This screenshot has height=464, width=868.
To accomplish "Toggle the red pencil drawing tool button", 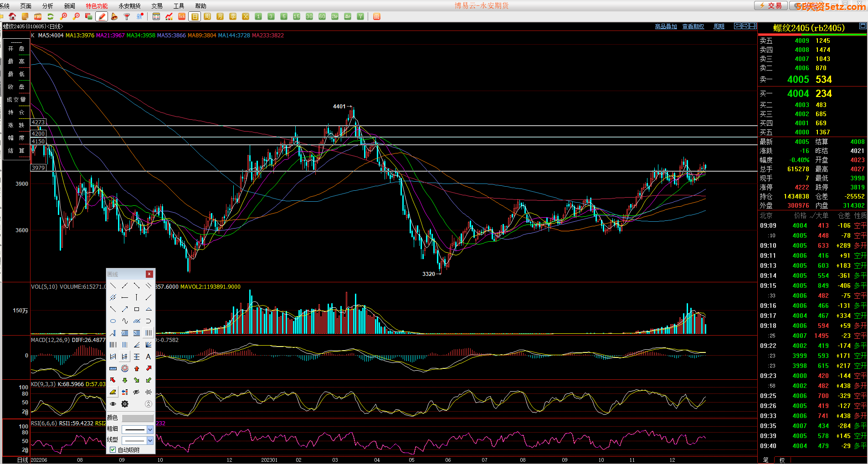I will pyautogui.click(x=102, y=16).
